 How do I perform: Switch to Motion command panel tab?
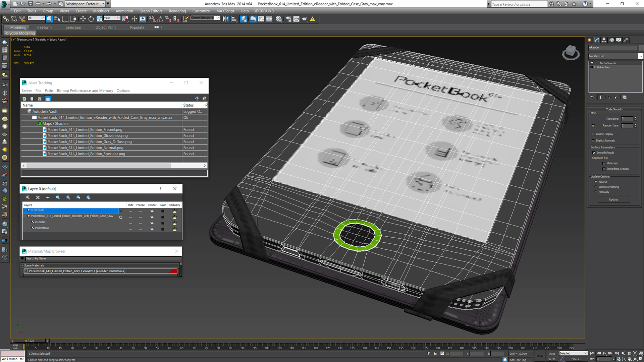612,40
